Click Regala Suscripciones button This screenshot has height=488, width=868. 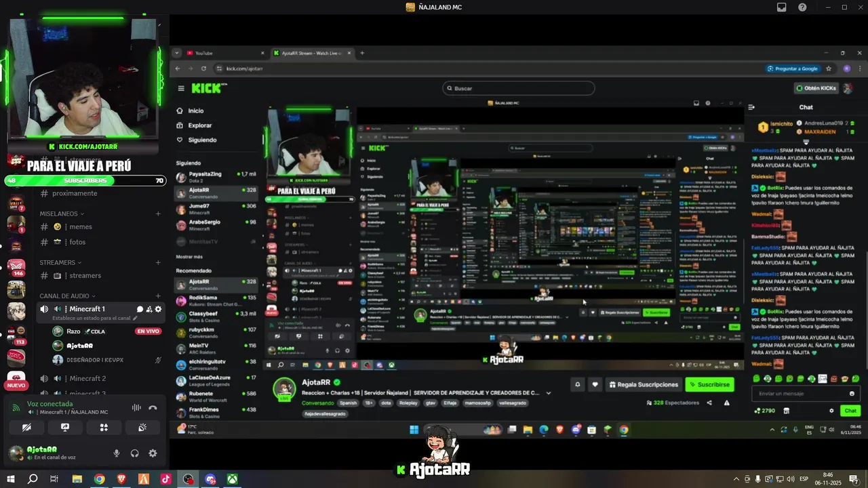[x=644, y=384]
